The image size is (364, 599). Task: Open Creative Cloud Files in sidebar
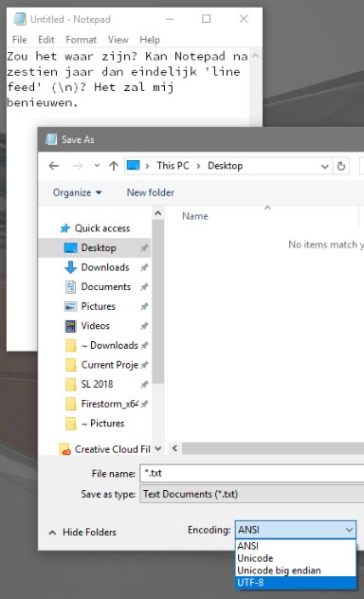pyautogui.click(x=113, y=449)
